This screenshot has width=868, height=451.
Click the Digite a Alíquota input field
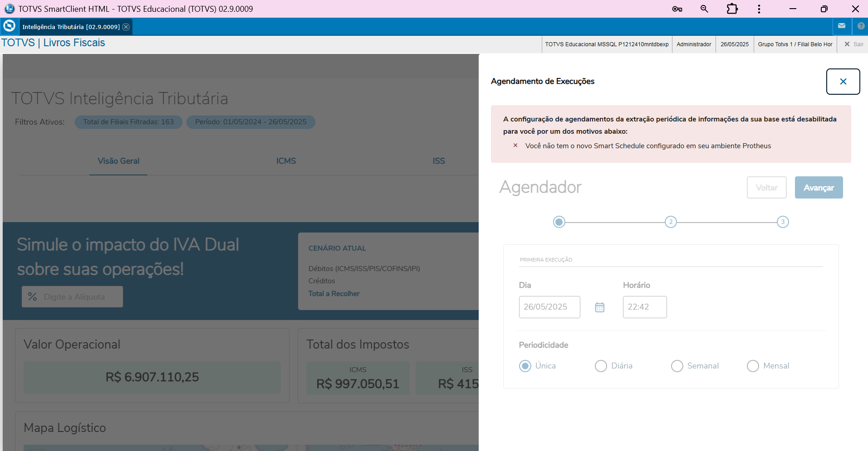click(x=73, y=297)
